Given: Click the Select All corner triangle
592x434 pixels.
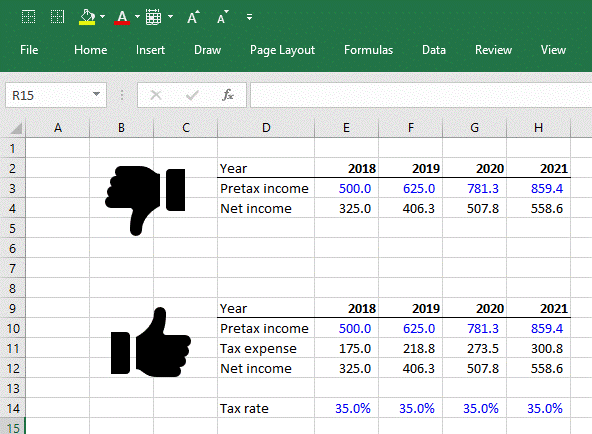Looking at the screenshot, I should [x=16, y=129].
